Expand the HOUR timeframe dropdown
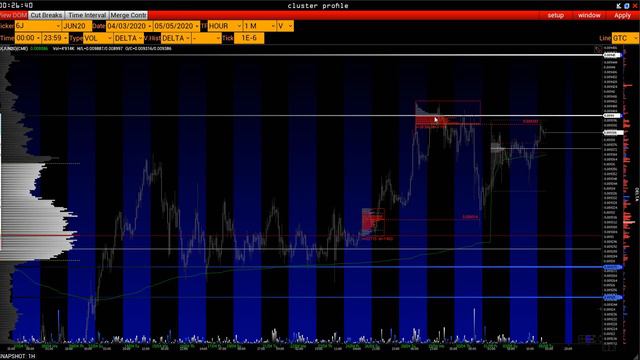 (225, 26)
